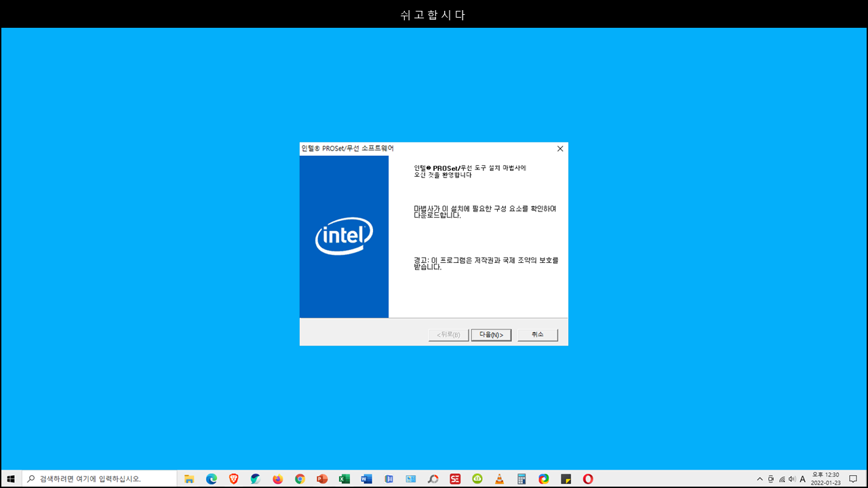Open the magnifier tool icon on the taskbar
The height and width of the screenshot is (488, 868).
click(x=433, y=479)
